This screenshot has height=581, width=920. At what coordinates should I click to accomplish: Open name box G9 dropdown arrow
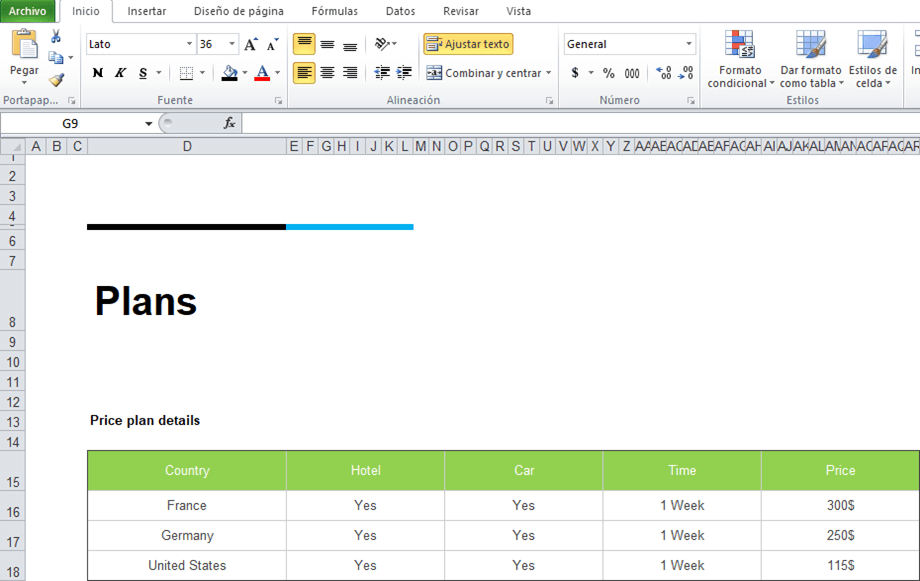click(148, 123)
